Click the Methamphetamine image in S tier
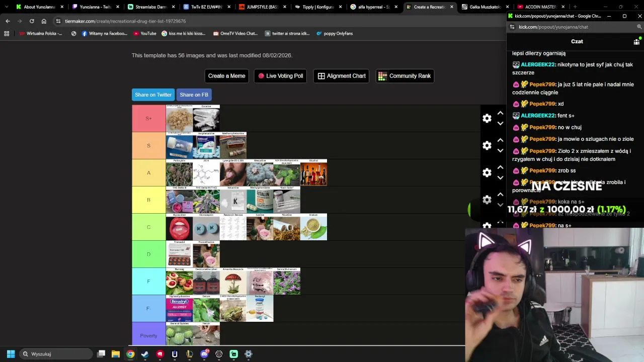Image resolution: width=644 pixels, height=362 pixels. point(233,145)
